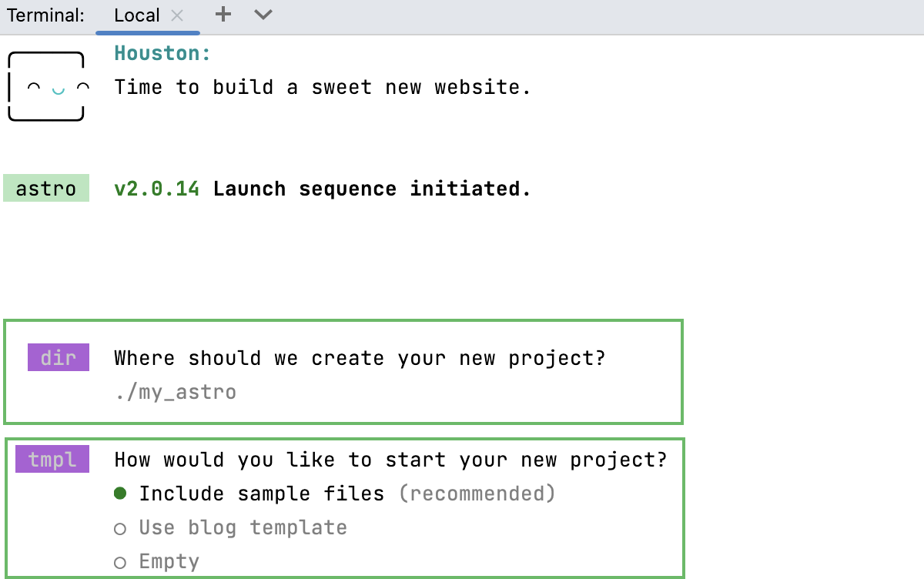Click the v2.0.14 version label
The width and height of the screenshot is (924, 579).
[x=156, y=188]
